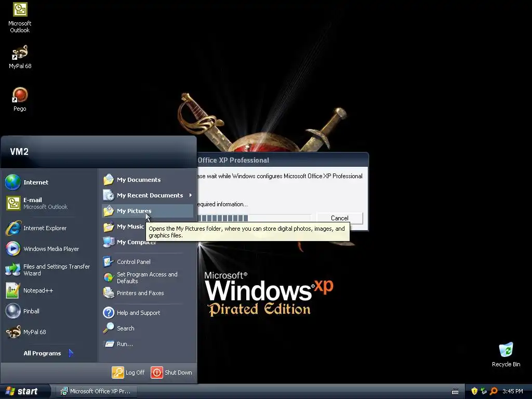Click the Help and Support label text
The width and height of the screenshot is (532, 399).
pyautogui.click(x=138, y=312)
